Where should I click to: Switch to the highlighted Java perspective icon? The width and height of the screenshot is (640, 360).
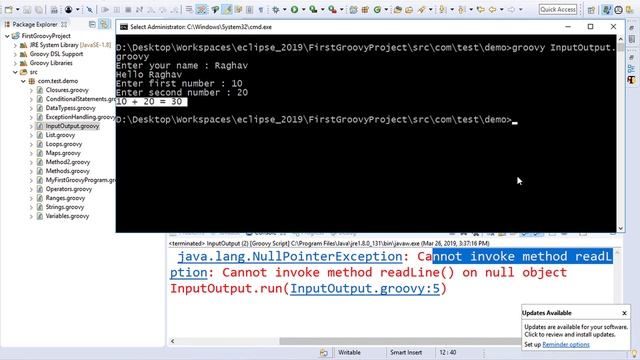pyautogui.click(x=607, y=9)
